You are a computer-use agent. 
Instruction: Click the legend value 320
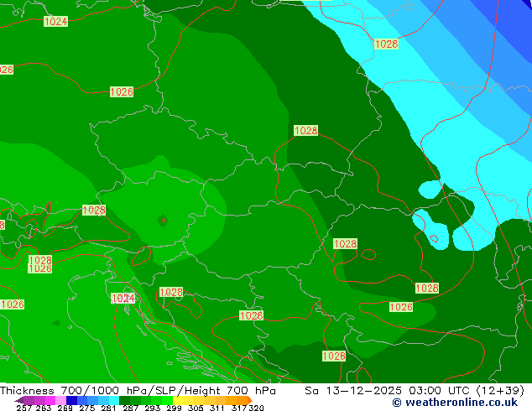256,408
